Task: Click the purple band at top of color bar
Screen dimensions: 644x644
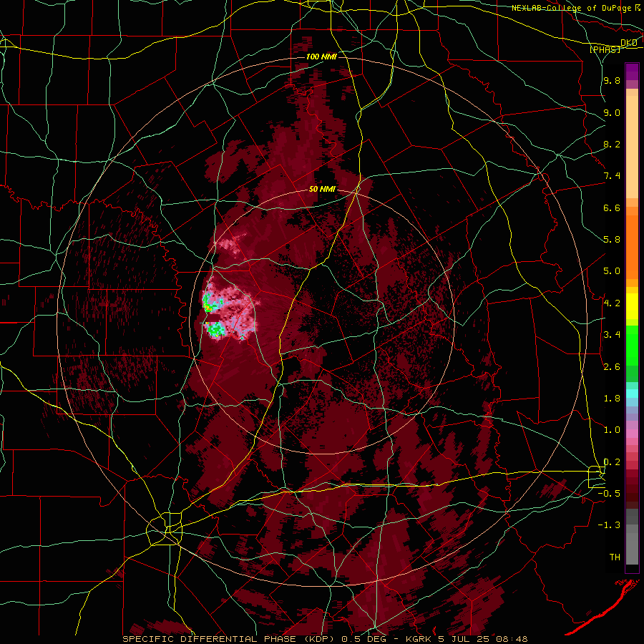Action: point(632,72)
